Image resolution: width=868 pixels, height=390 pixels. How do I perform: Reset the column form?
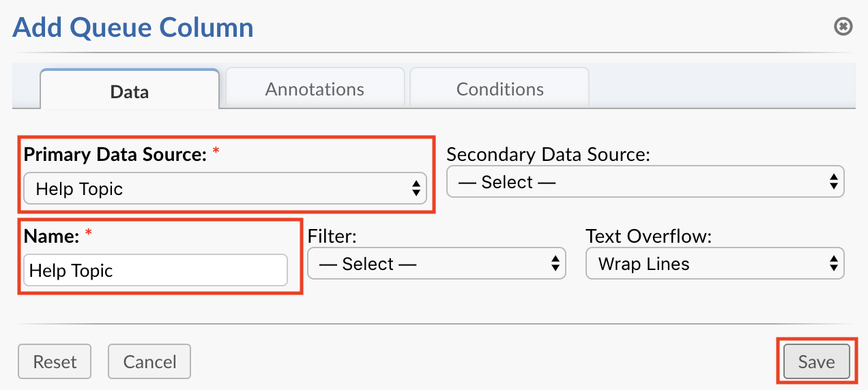[55, 361]
